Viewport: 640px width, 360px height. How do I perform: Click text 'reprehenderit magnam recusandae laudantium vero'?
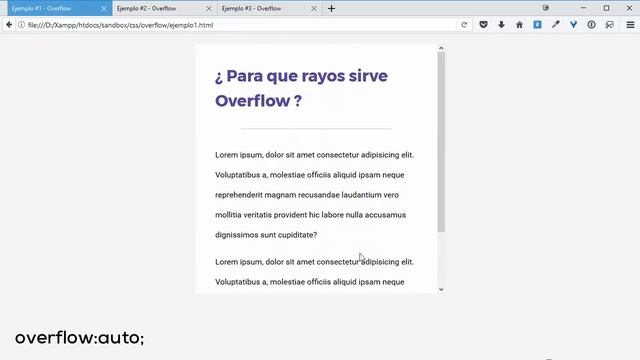pos(307,195)
